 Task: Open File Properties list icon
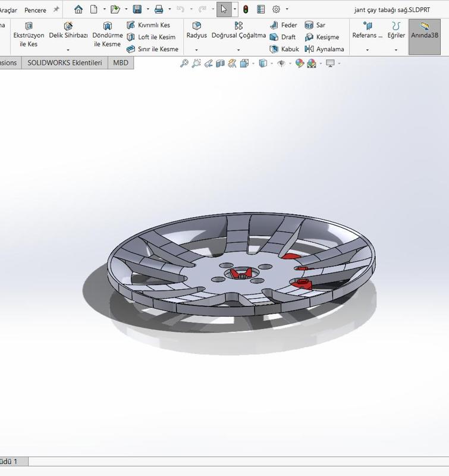(x=261, y=10)
